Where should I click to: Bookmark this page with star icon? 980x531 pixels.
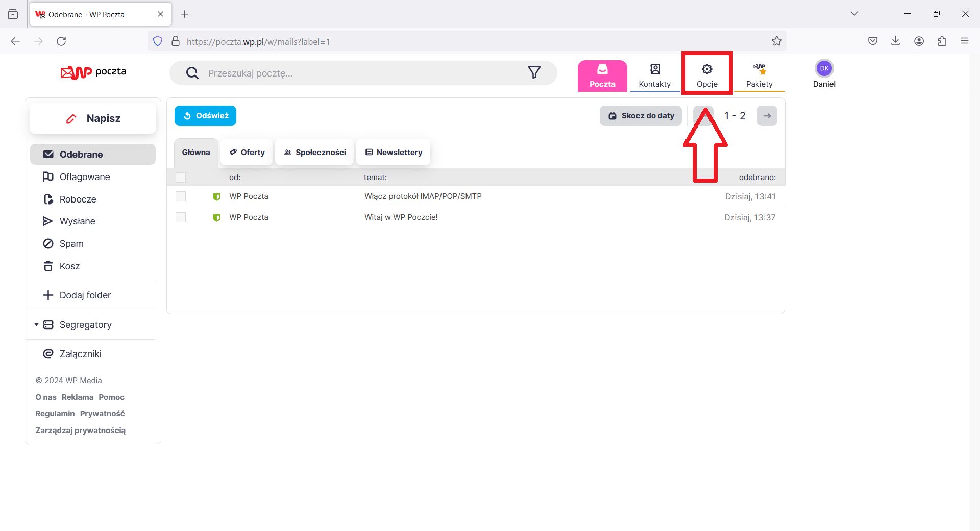[x=776, y=41]
